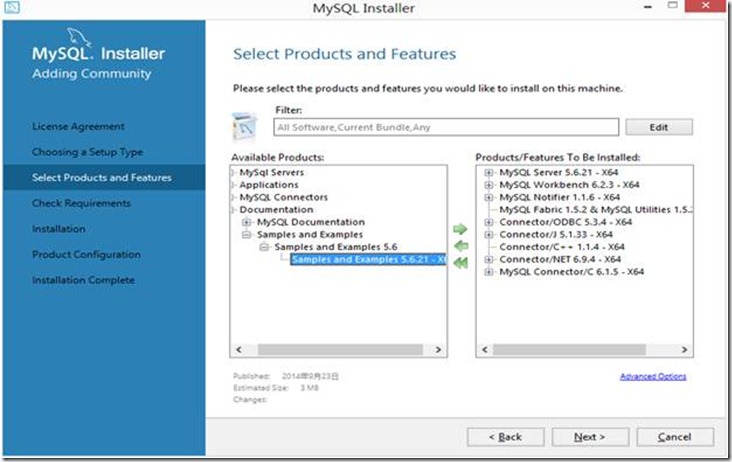Click the Back button

pos(505,437)
